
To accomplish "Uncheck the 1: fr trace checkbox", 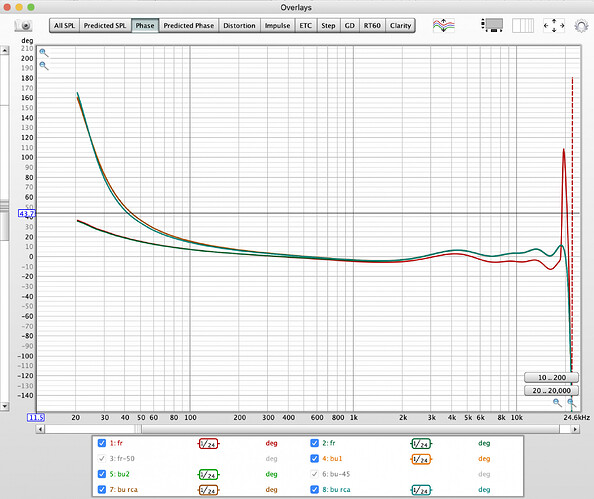I will [x=102, y=443].
